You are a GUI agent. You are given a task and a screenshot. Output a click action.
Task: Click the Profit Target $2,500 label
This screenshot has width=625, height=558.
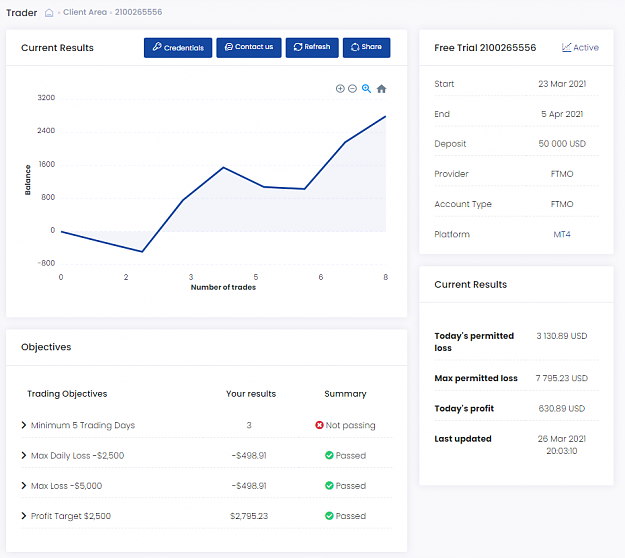[x=71, y=516]
